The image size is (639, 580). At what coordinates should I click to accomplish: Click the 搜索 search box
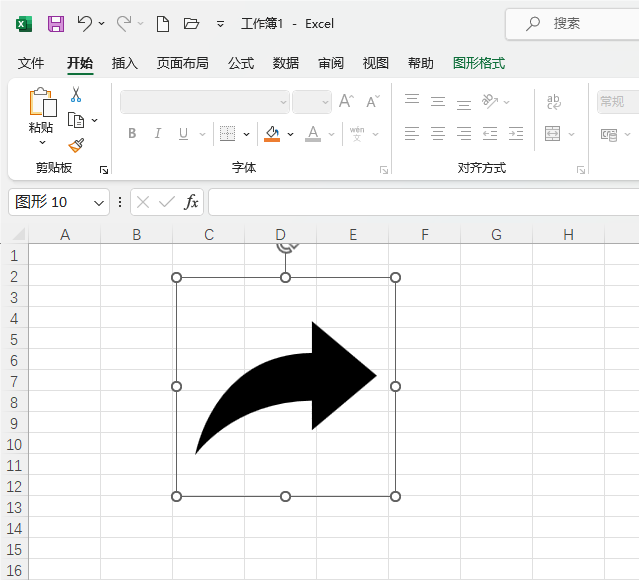[573, 24]
